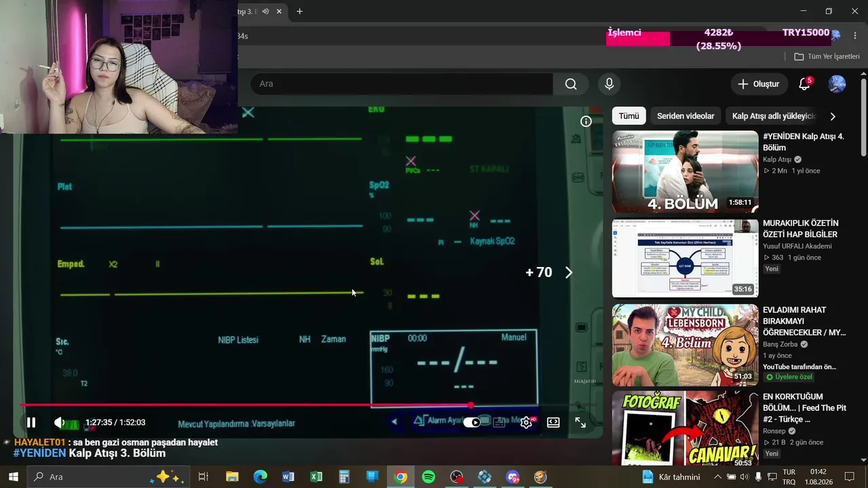Visit the Ronsep channel

click(774, 431)
